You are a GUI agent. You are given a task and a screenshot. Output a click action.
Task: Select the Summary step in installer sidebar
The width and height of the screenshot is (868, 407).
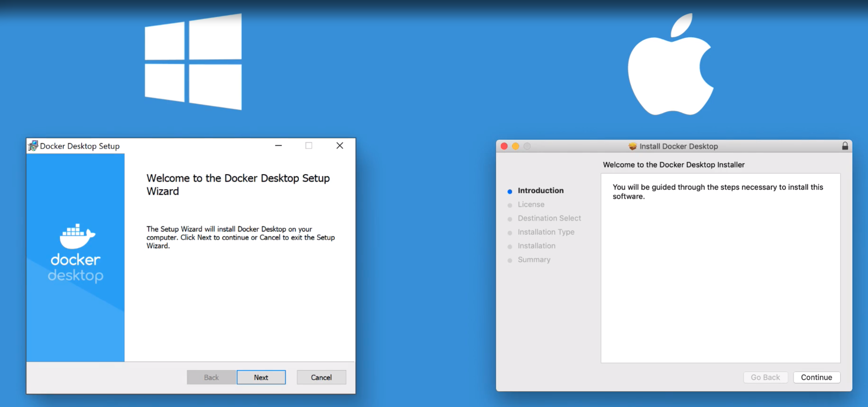click(534, 259)
